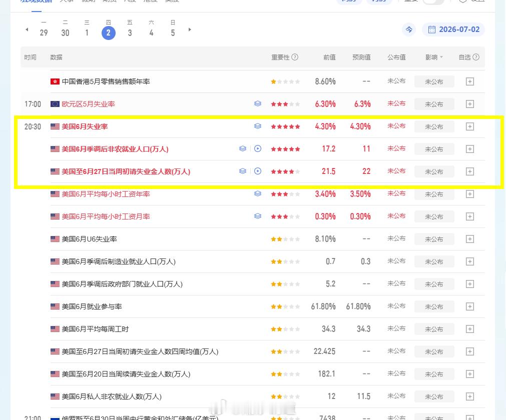Add 美国6月平均每小时工资月率 to watchlist
This screenshot has height=420, width=506.
(470, 216)
